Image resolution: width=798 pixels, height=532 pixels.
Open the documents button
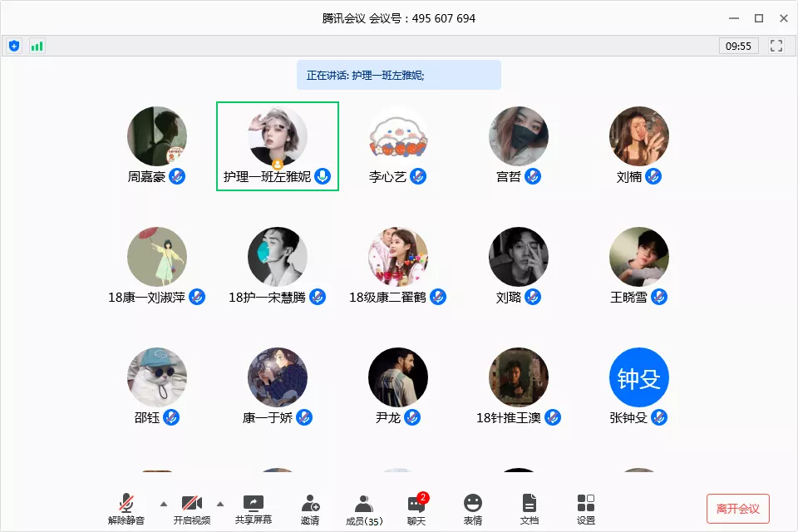tap(530, 509)
